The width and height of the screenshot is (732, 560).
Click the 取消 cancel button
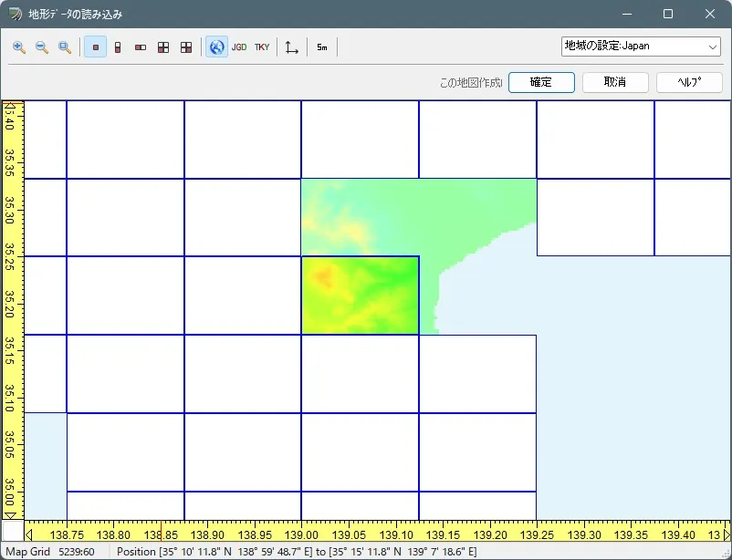pyautogui.click(x=615, y=82)
